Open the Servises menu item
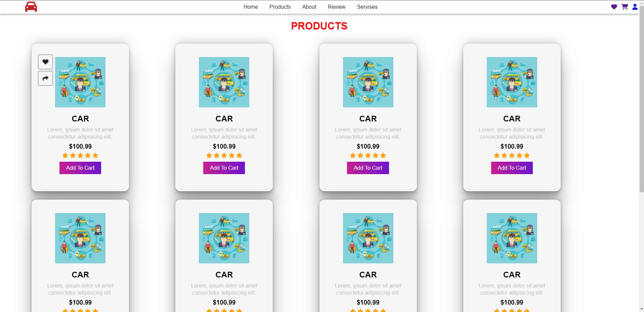This screenshot has width=644, height=312. click(367, 7)
